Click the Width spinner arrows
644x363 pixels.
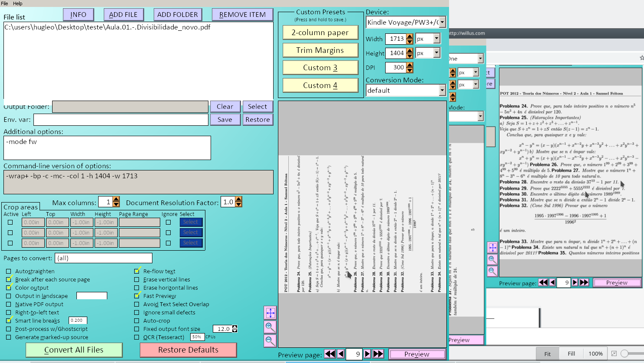(410, 39)
